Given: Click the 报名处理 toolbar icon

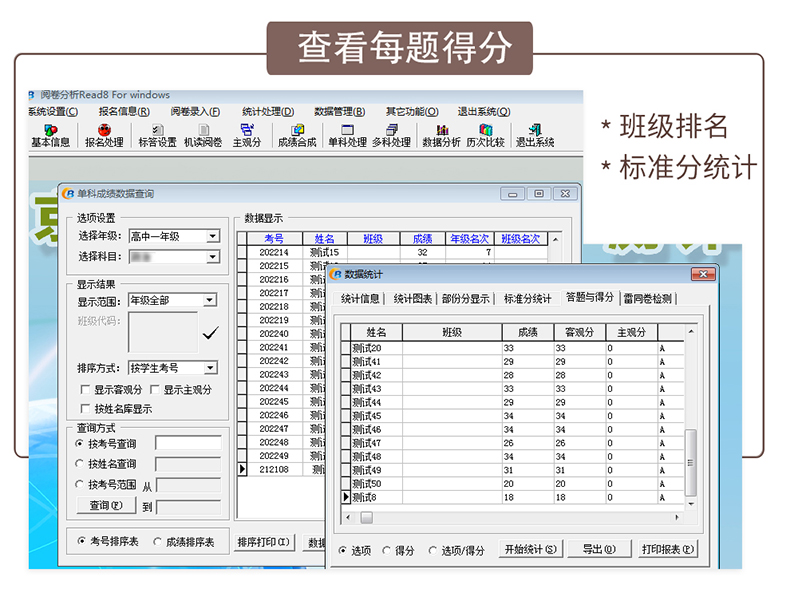Looking at the screenshot, I should (x=104, y=135).
